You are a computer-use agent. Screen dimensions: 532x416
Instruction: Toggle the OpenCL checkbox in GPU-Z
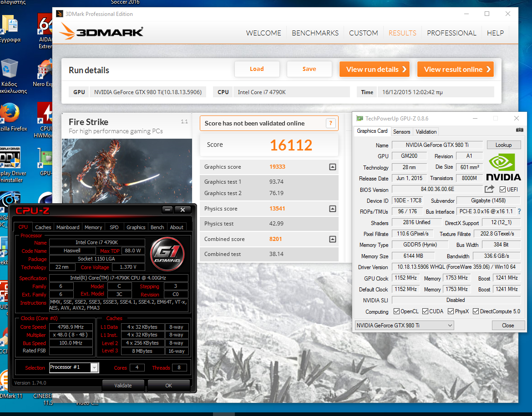pyautogui.click(x=396, y=311)
